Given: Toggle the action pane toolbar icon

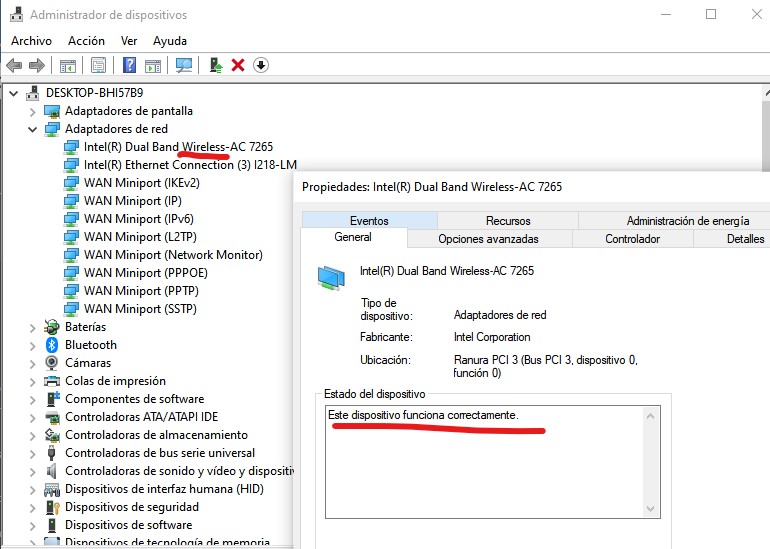Looking at the screenshot, I should (x=153, y=65).
